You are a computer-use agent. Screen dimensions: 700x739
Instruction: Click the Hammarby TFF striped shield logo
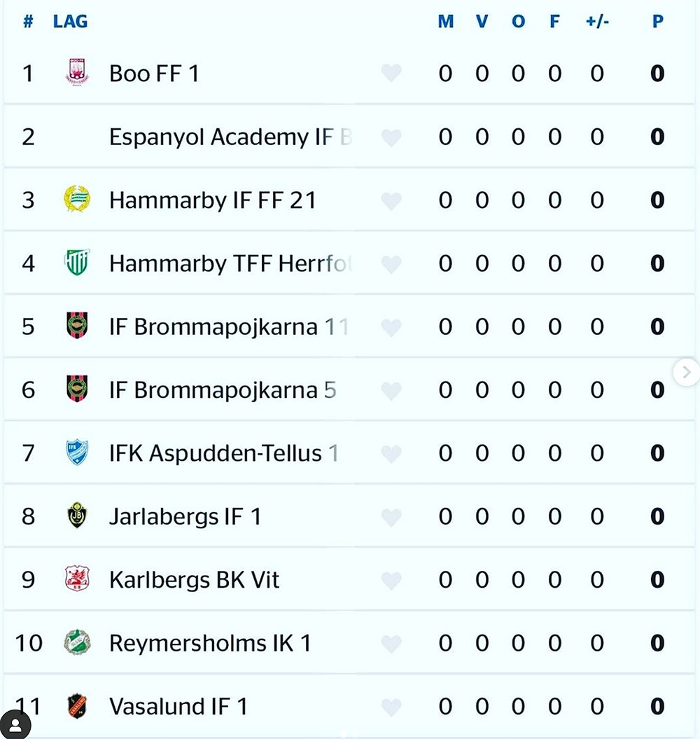pyautogui.click(x=77, y=262)
